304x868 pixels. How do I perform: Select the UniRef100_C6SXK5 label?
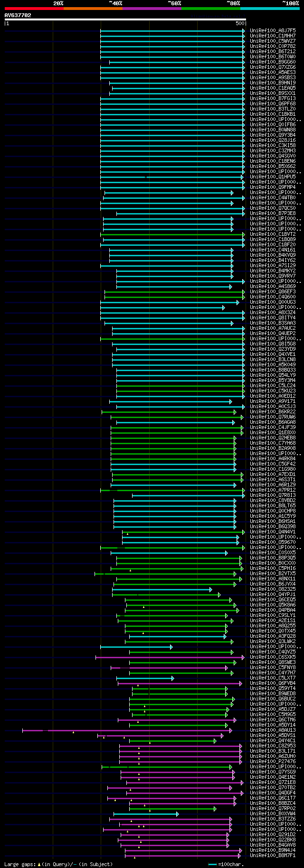point(273,657)
